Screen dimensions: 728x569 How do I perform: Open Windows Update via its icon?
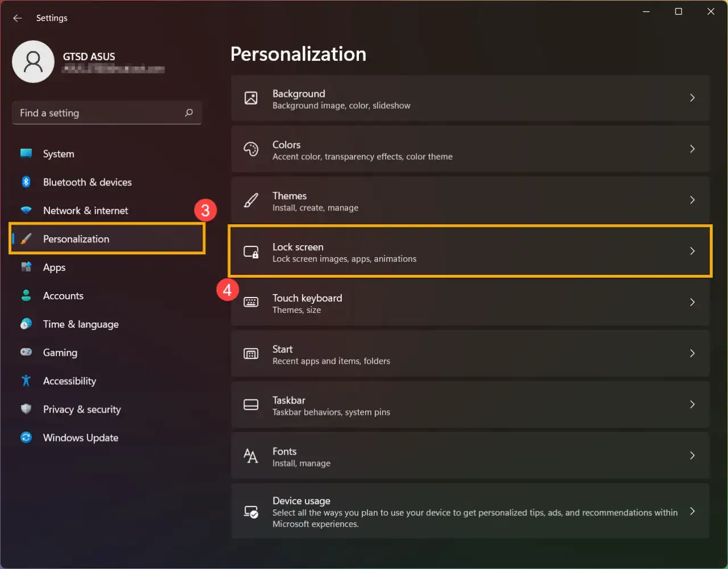click(26, 438)
